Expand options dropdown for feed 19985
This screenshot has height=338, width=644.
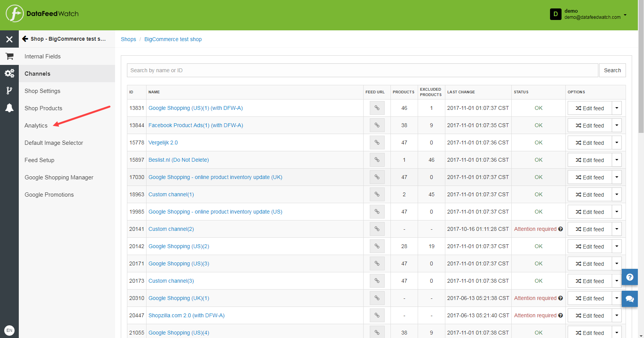617,212
